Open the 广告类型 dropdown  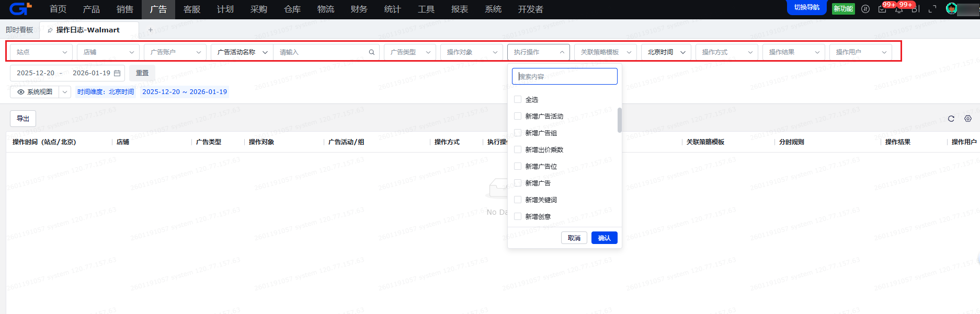click(x=409, y=52)
